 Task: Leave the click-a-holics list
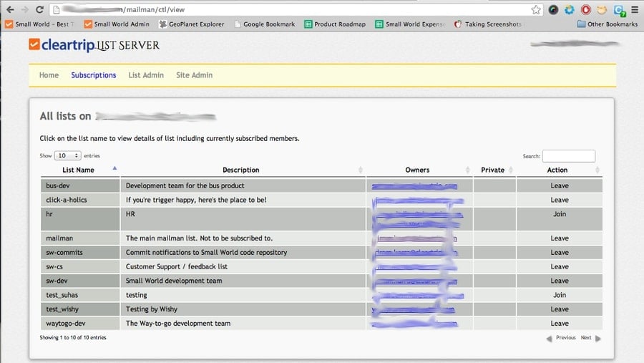point(560,200)
